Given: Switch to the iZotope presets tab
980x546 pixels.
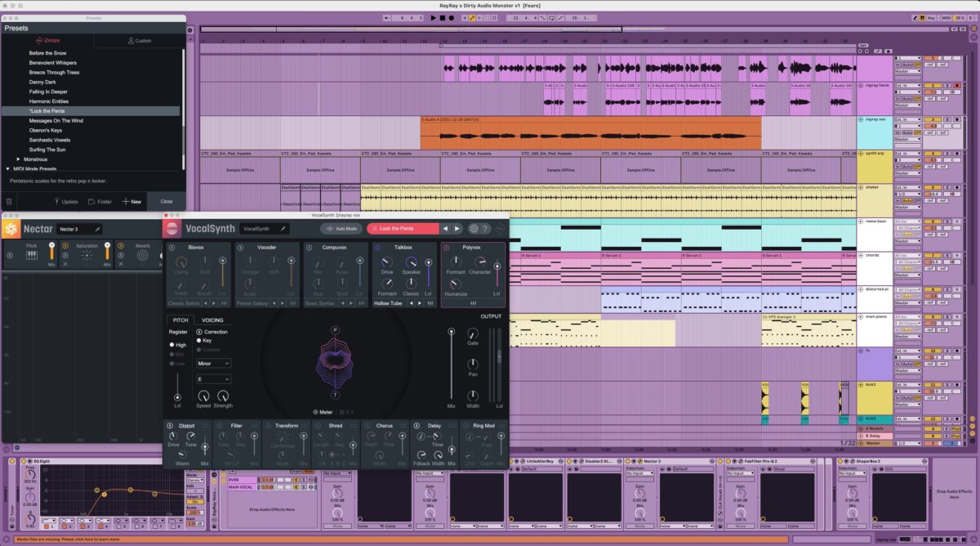Looking at the screenshot, I should click(x=47, y=41).
